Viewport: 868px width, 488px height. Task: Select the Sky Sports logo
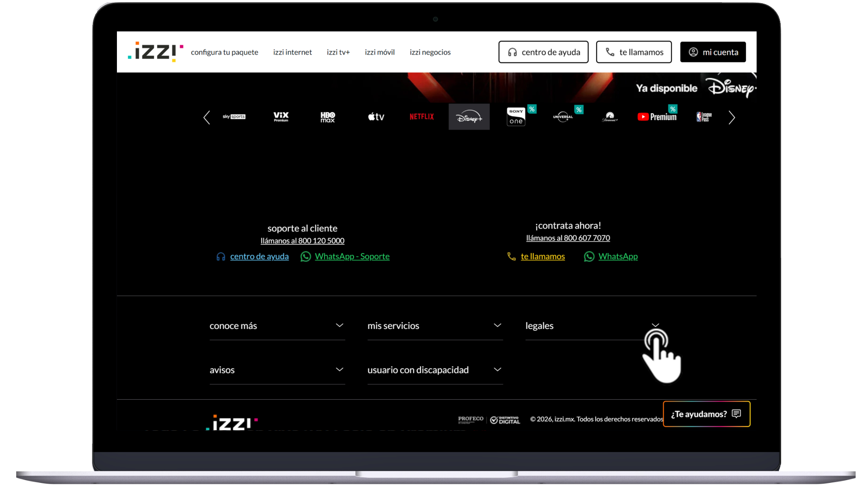pyautogui.click(x=234, y=116)
